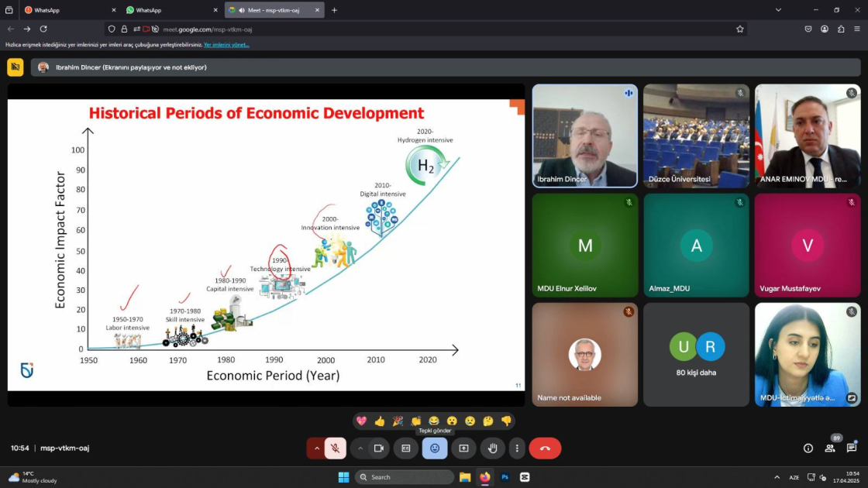Go forward to the next page

(x=27, y=29)
